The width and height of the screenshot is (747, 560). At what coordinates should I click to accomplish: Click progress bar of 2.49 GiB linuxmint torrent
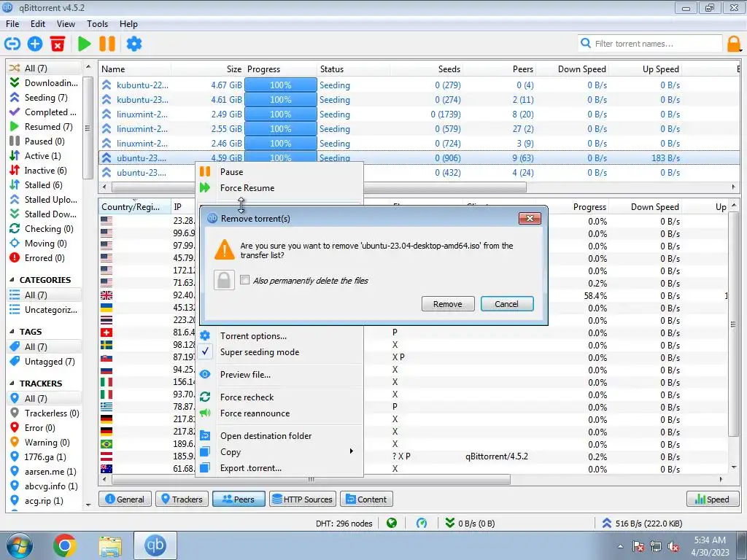(x=281, y=114)
